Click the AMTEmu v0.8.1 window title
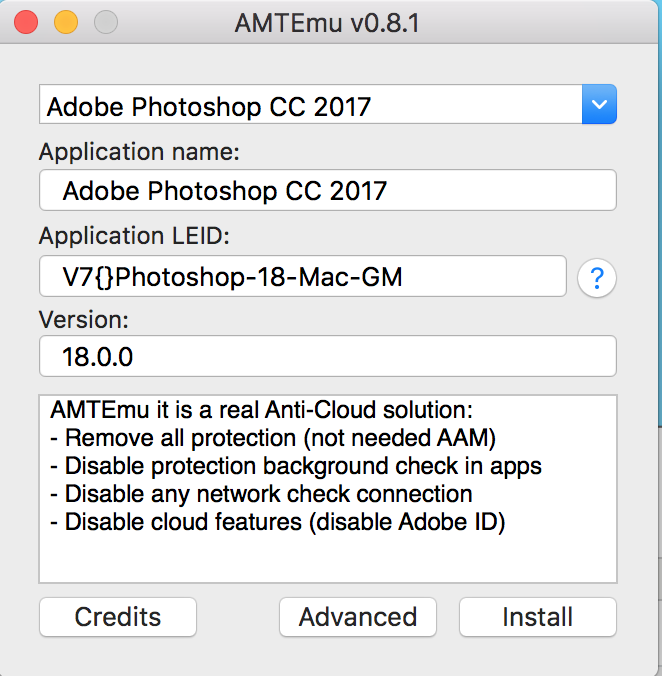 pyautogui.click(x=327, y=22)
